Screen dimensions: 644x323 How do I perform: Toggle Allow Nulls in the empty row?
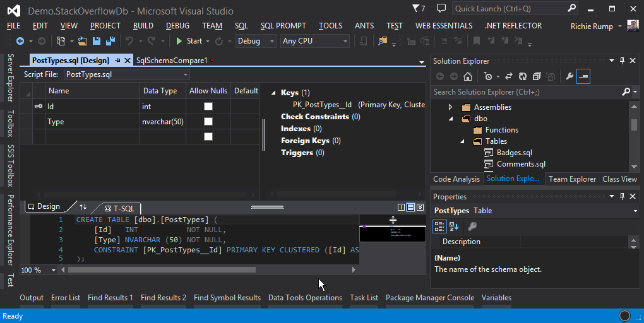[x=208, y=137]
